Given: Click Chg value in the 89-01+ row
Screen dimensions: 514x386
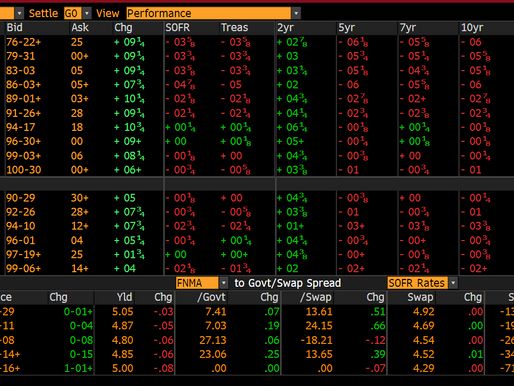Looking at the screenshot, I should tap(129, 99).
